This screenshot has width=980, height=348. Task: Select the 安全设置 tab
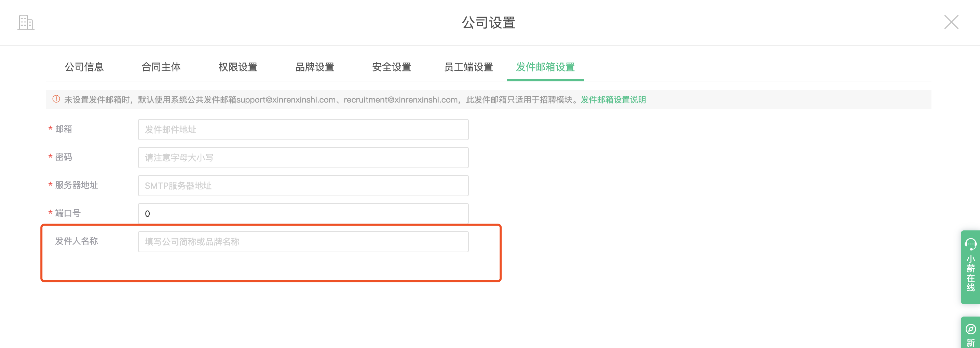pyautogui.click(x=392, y=67)
